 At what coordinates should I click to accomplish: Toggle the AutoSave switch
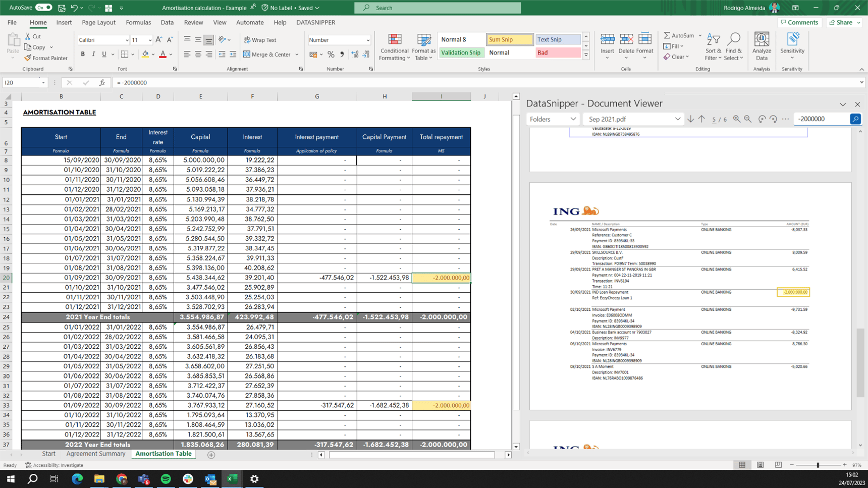click(43, 8)
